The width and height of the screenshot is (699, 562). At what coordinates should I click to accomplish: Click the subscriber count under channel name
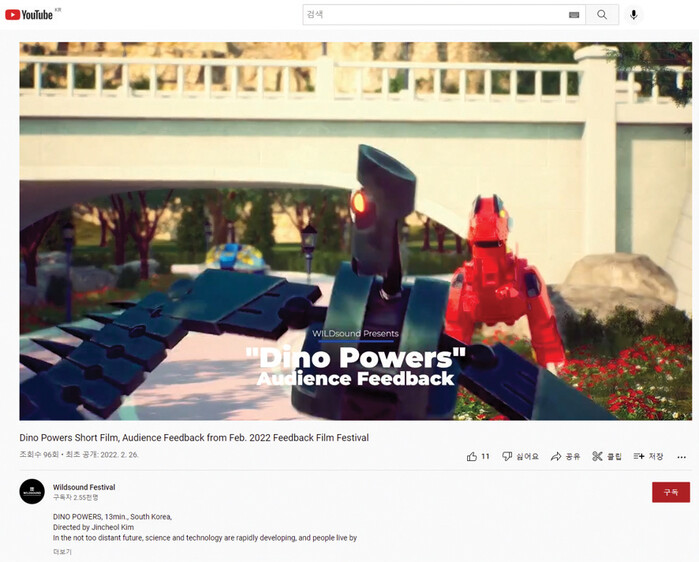(x=76, y=497)
